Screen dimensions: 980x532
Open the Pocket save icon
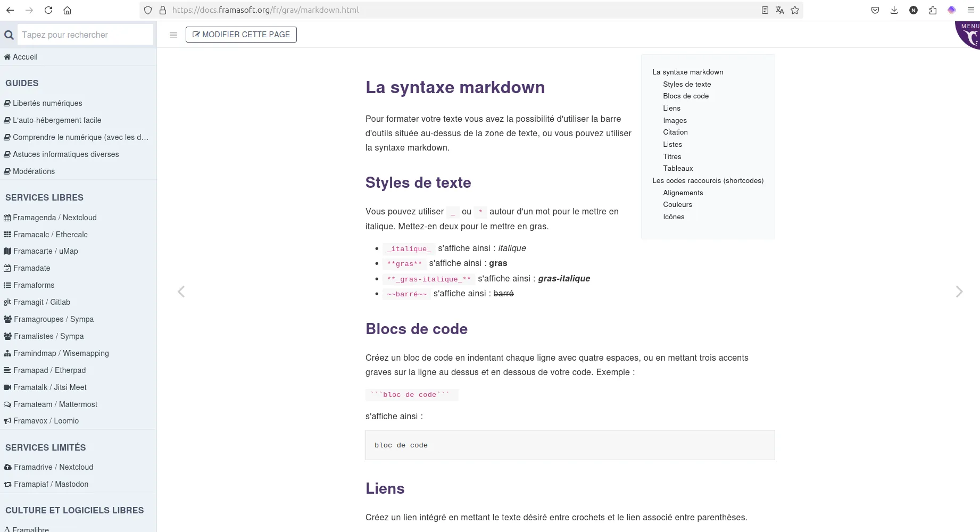pyautogui.click(x=875, y=10)
